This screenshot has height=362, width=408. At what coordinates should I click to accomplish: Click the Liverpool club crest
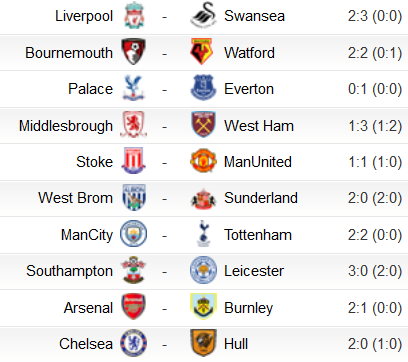(x=134, y=15)
